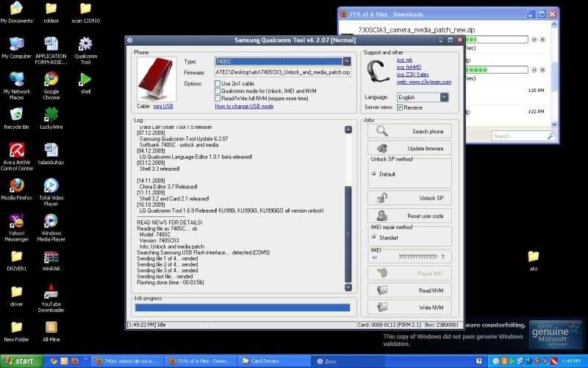Click the Update firmware button
The height and width of the screenshot is (368, 588).
409,149
